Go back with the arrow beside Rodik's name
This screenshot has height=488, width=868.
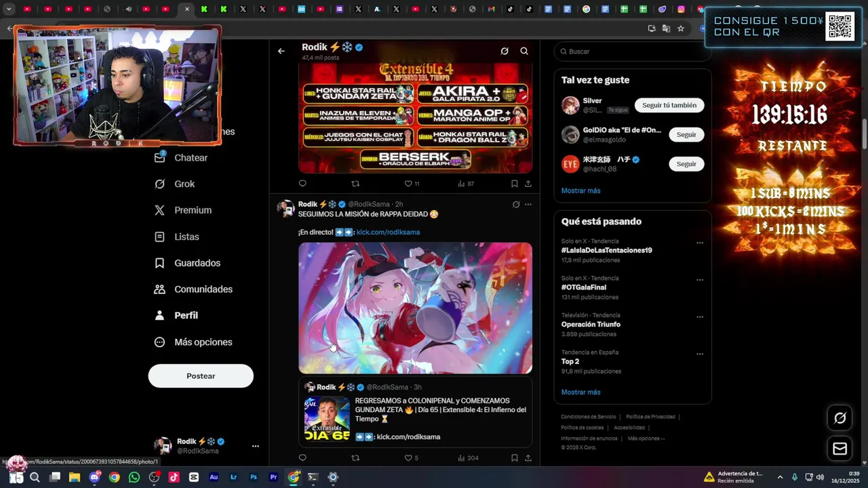click(x=281, y=51)
